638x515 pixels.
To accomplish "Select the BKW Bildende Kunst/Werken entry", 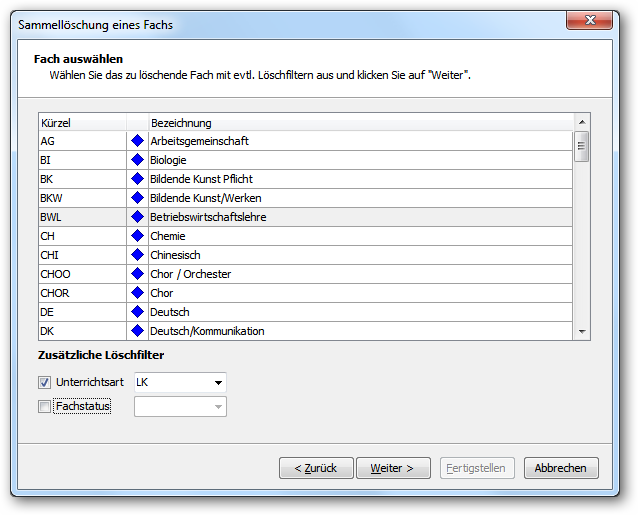I will (306, 198).
